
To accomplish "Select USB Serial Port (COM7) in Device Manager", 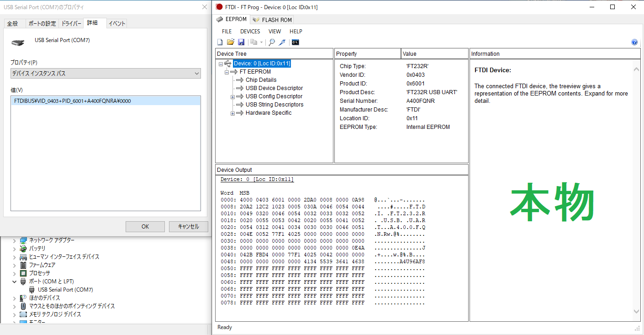I will pyautogui.click(x=65, y=290).
